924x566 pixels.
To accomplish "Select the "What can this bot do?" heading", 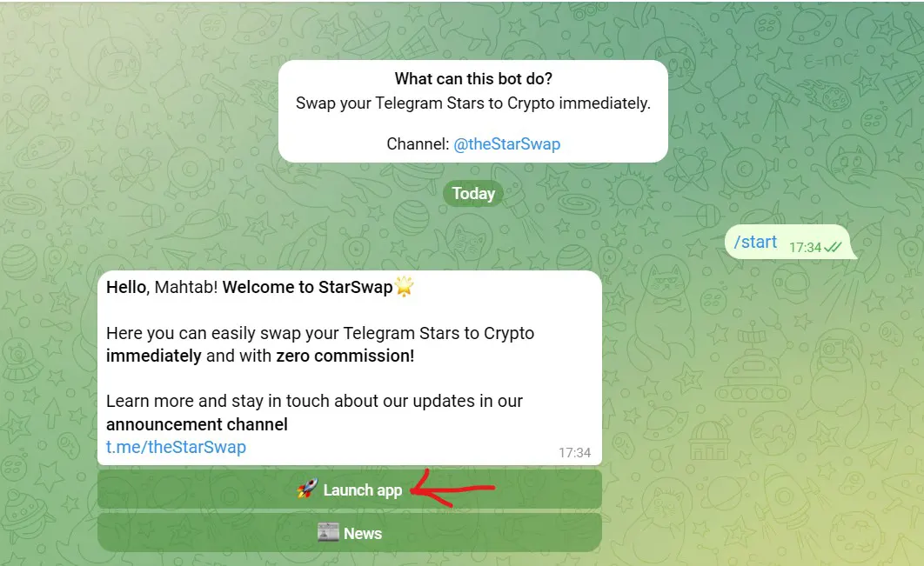I will click(473, 78).
